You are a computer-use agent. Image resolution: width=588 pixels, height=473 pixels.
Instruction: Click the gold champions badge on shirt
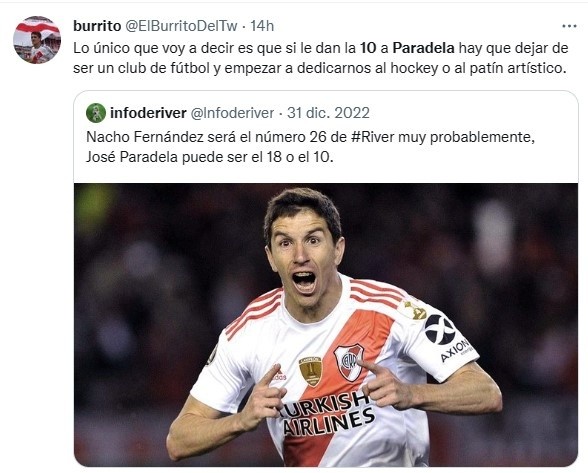310,371
